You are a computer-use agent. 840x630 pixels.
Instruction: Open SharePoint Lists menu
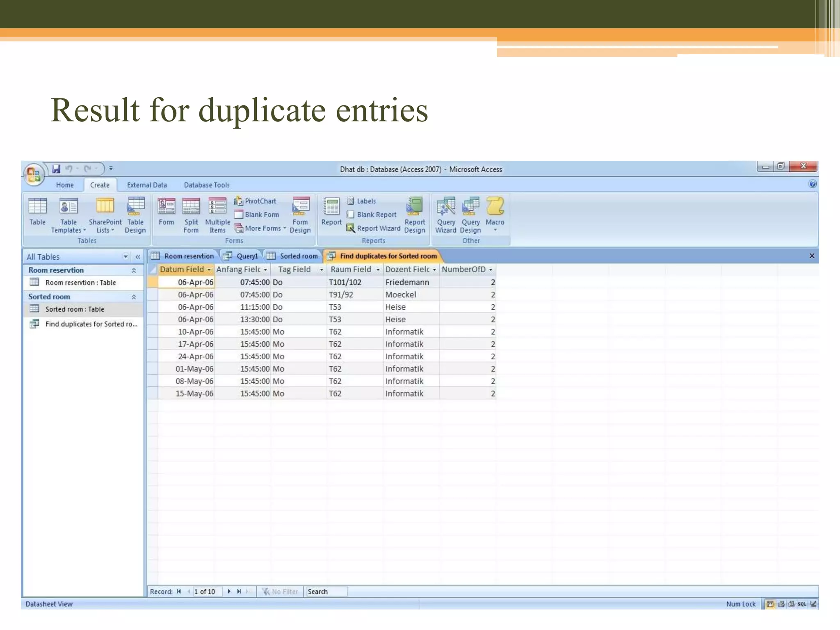(x=105, y=215)
